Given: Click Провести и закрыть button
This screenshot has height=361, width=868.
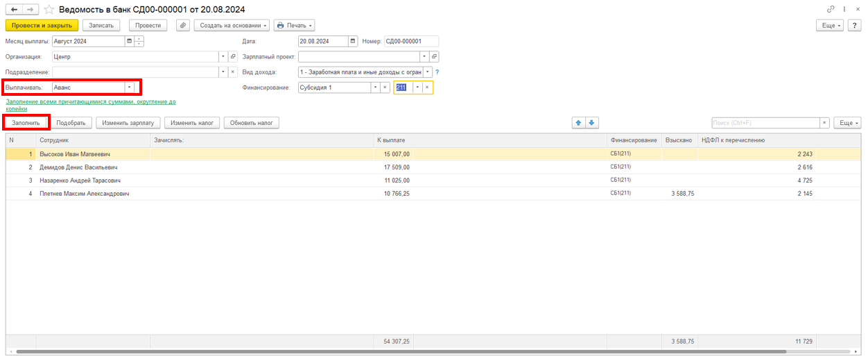Looking at the screenshot, I should coord(42,25).
